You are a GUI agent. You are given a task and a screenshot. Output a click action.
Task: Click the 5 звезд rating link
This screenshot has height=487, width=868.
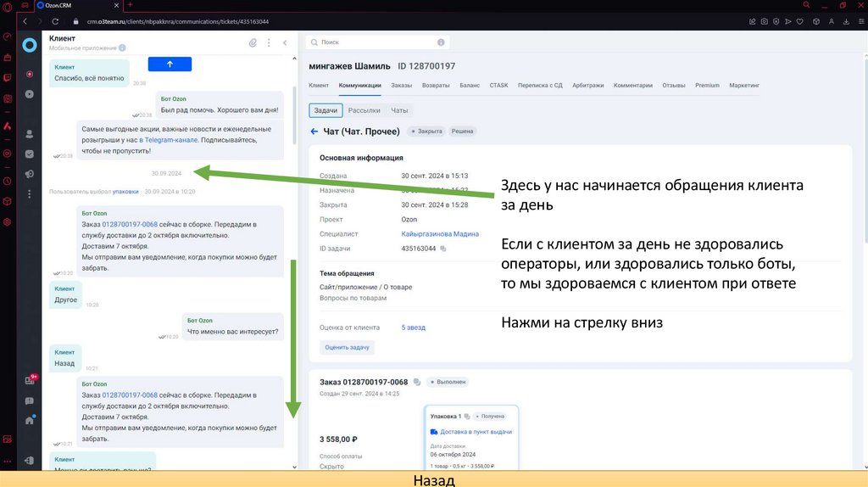[x=413, y=327]
